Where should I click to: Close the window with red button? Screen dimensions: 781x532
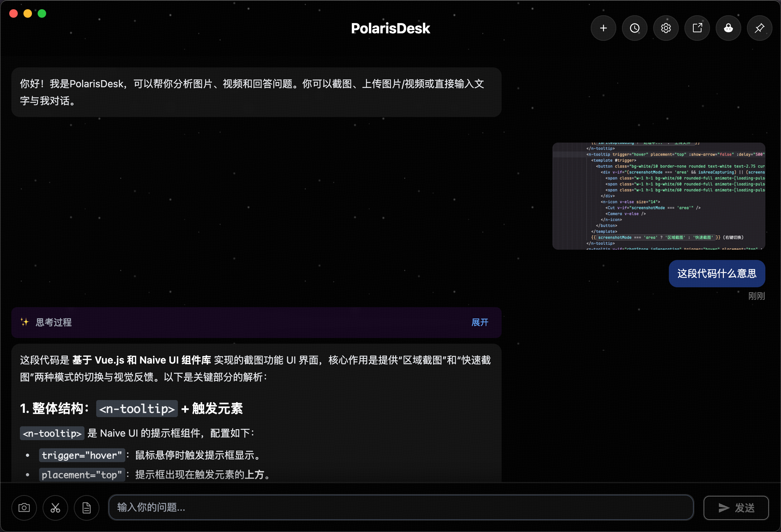[13, 13]
